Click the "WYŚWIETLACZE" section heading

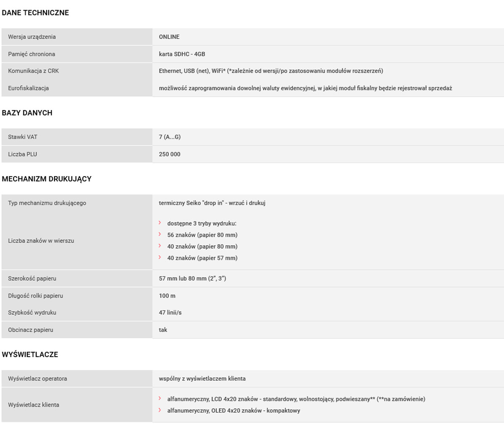30,355
